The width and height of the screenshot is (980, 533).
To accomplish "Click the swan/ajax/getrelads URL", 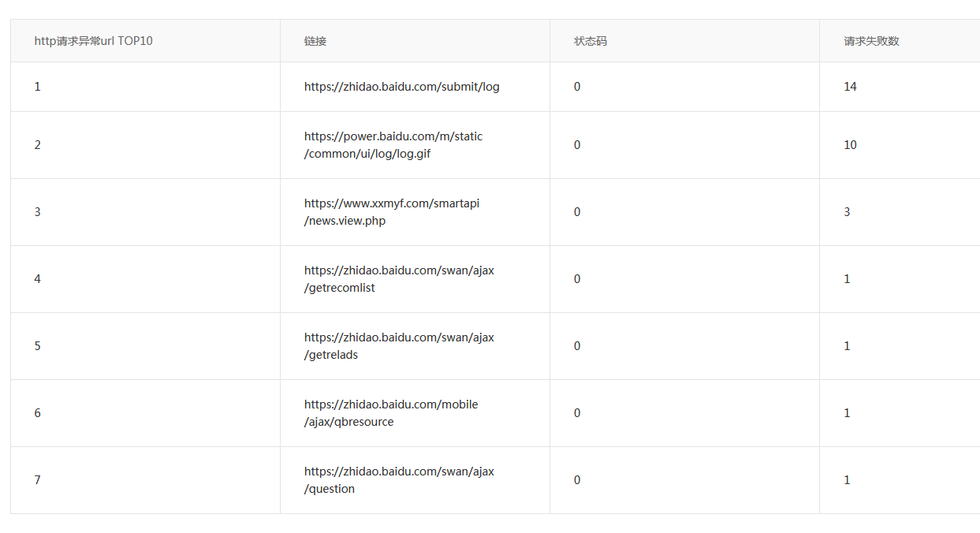I will (399, 346).
